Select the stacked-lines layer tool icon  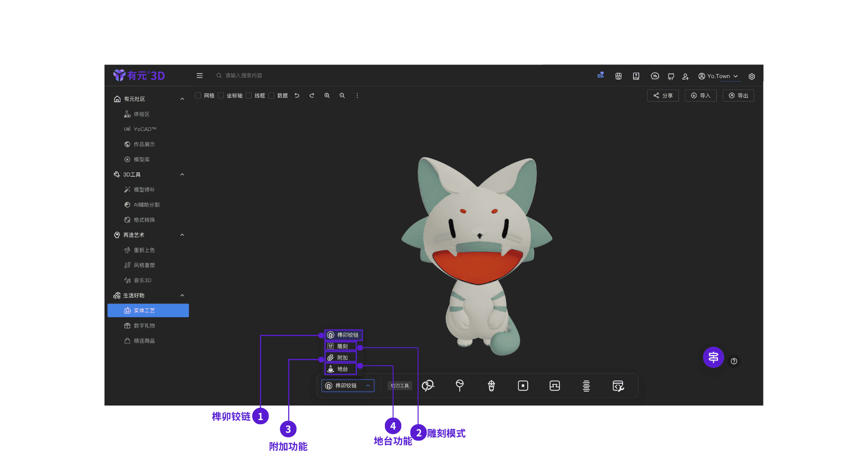(586, 386)
